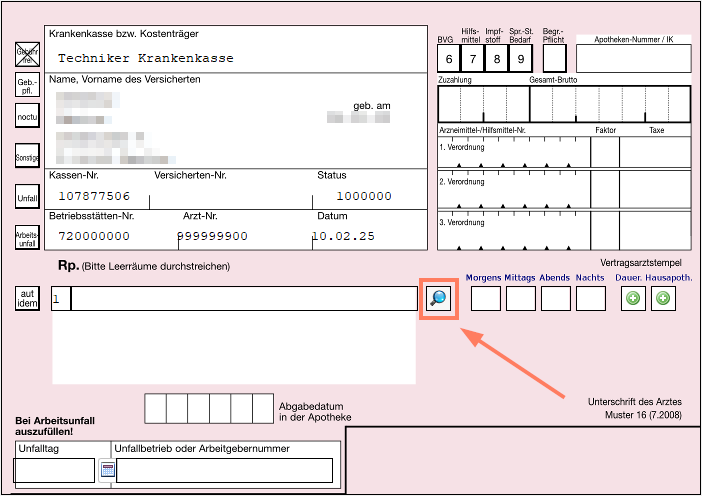
Task: Click the Datum value 10.02.25
Action: pyautogui.click(x=343, y=236)
